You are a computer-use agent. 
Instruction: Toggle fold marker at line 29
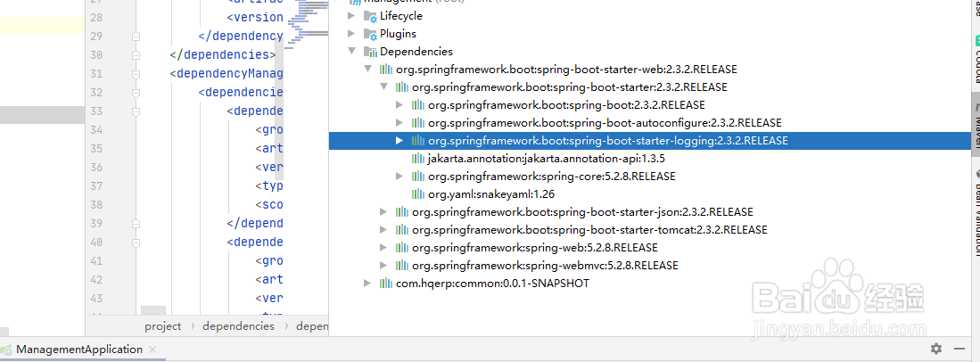click(136, 37)
